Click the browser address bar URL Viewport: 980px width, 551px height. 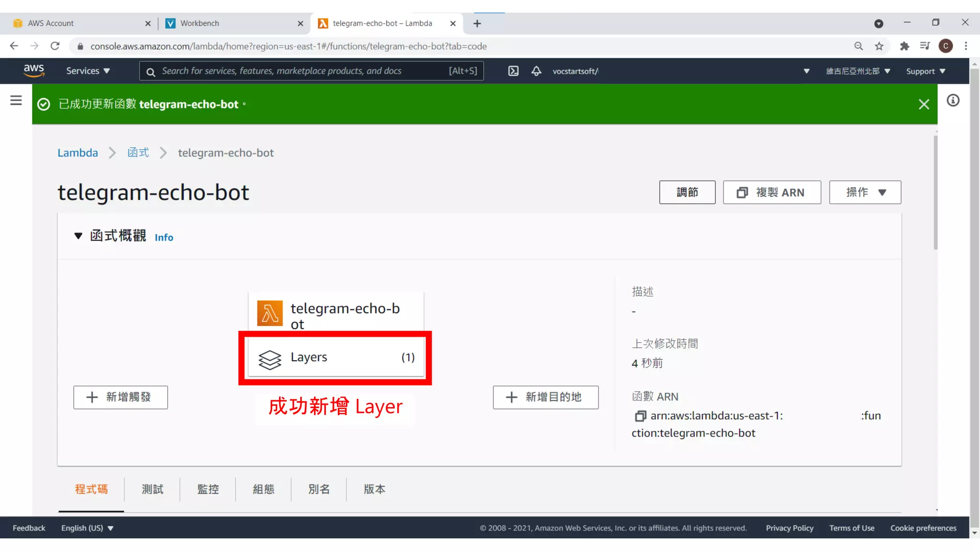coord(289,46)
